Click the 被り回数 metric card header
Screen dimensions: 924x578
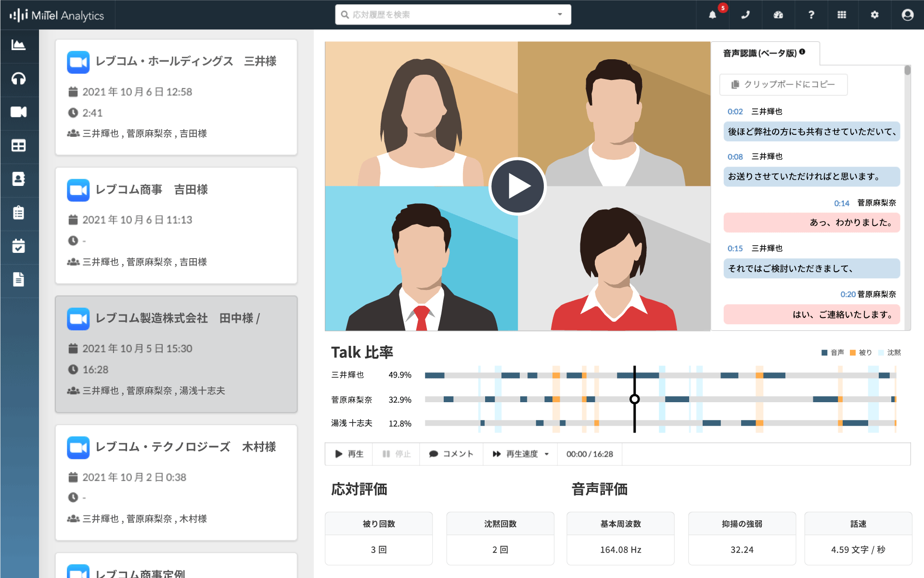(x=379, y=524)
